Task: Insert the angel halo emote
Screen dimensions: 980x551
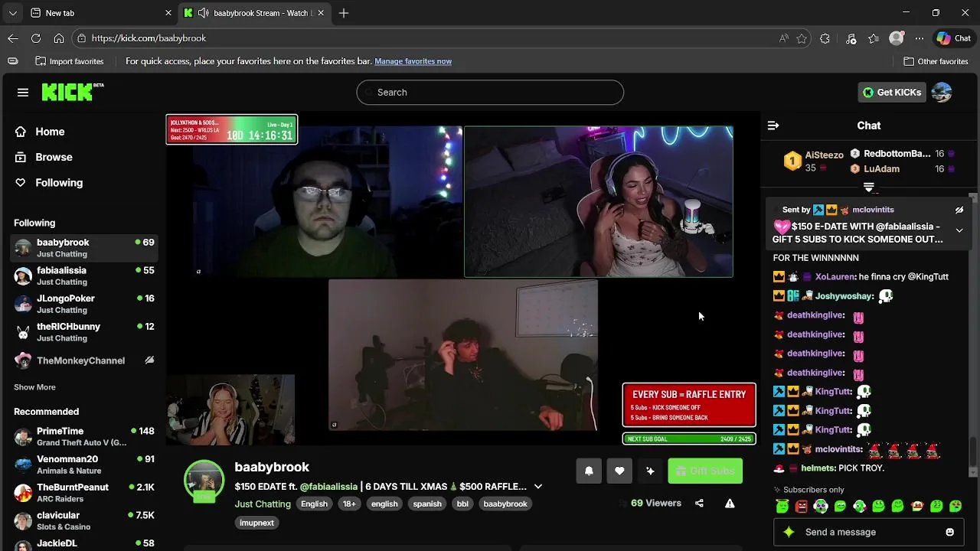Action: point(782,506)
